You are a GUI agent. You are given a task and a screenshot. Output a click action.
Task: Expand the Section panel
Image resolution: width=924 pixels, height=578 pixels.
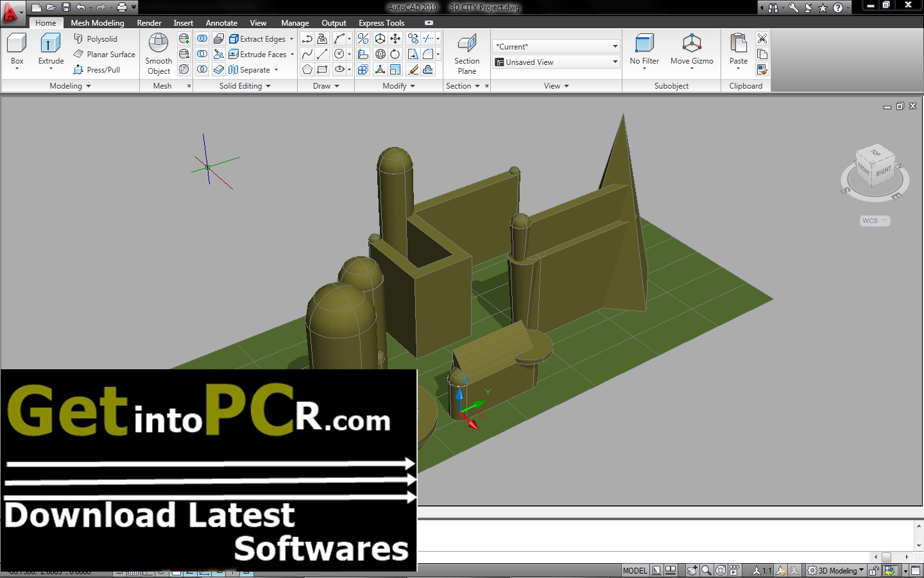coord(463,86)
